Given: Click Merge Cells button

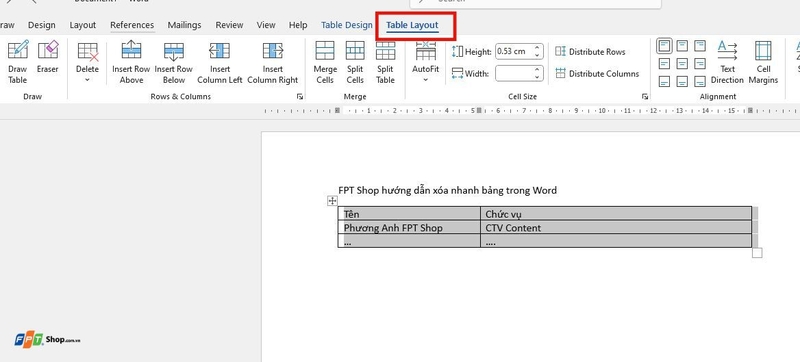Looking at the screenshot, I should (x=325, y=63).
